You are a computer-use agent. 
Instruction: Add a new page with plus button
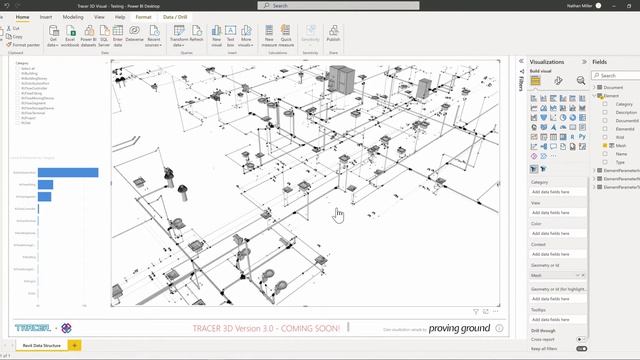(x=74, y=345)
